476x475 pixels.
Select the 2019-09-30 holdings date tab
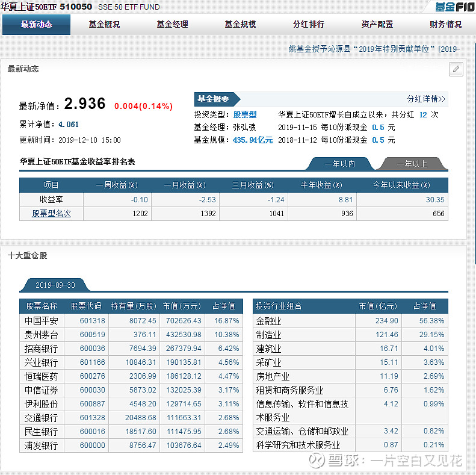[55, 285]
